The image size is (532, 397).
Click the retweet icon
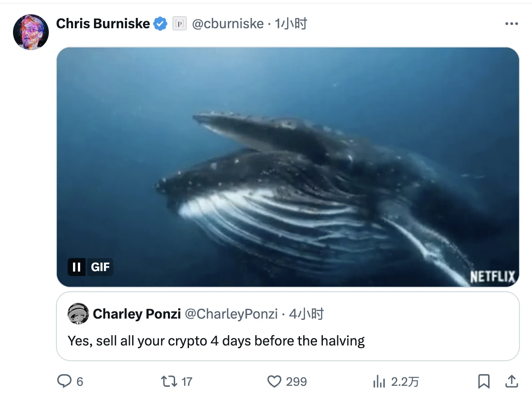pyautogui.click(x=169, y=381)
